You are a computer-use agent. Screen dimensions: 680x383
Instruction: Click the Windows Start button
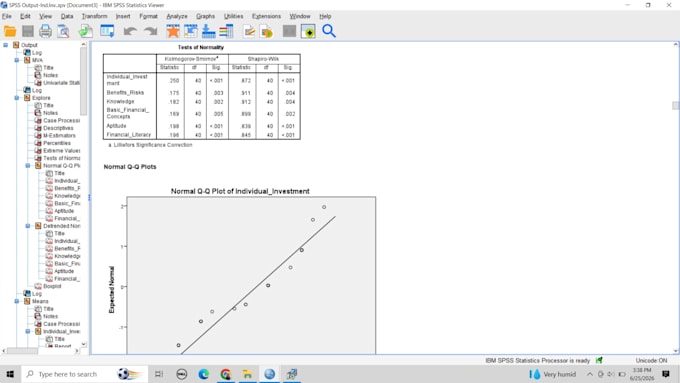click(x=10, y=374)
